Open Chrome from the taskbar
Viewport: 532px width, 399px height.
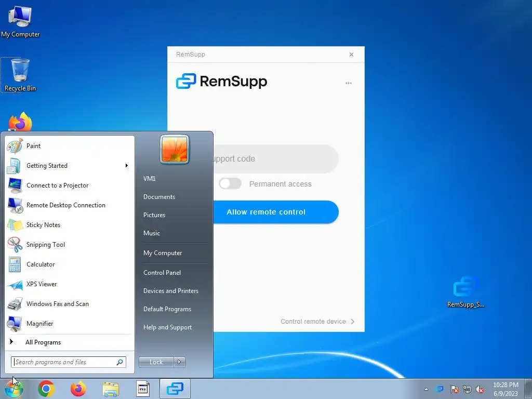pyautogui.click(x=46, y=389)
